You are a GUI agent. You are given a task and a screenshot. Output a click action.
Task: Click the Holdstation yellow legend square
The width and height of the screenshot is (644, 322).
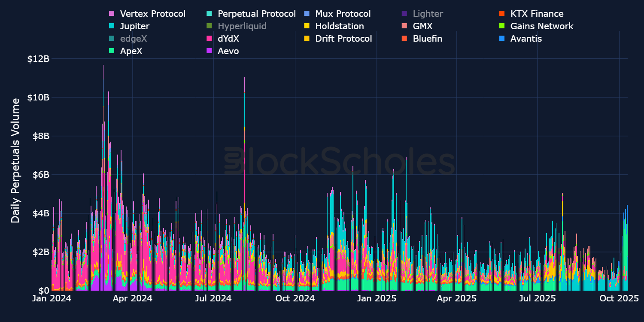pyautogui.click(x=307, y=26)
